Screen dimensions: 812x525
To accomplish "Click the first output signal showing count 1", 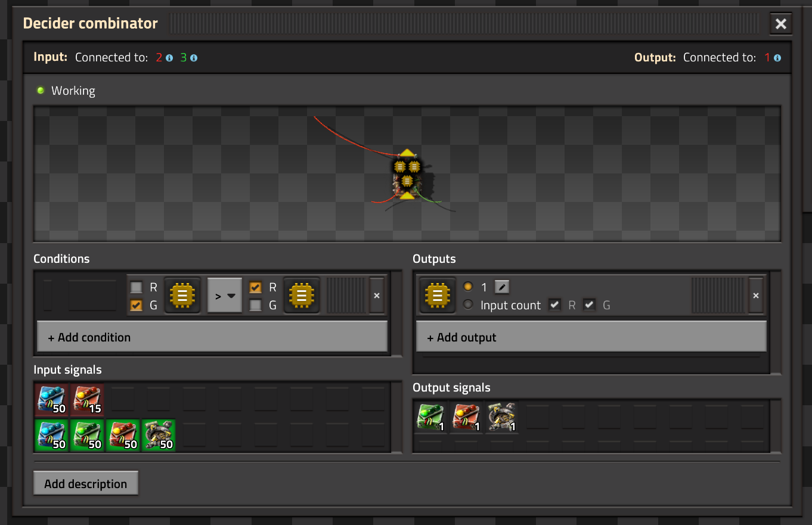I will pos(430,417).
